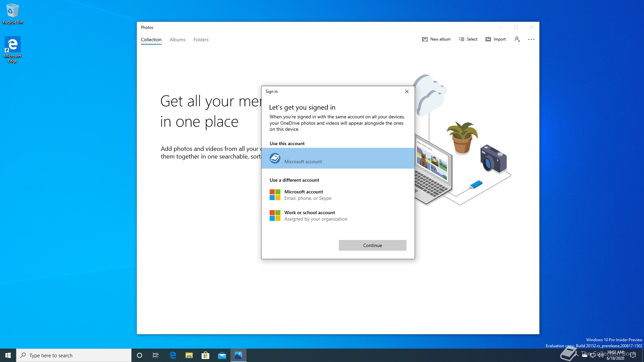The image size is (644, 362).
Task: Launch Edge from the taskbar
Action: tap(173, 355)
